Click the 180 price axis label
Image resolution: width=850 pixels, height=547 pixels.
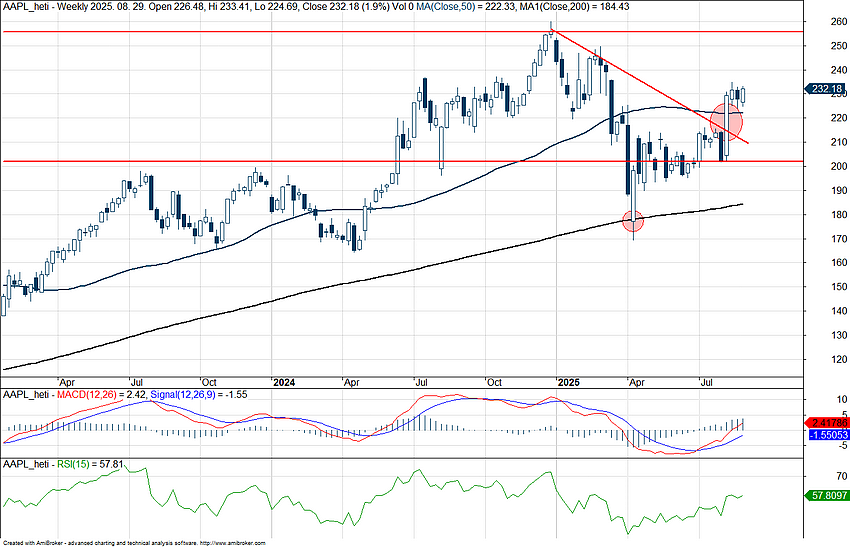coord(839,215)
